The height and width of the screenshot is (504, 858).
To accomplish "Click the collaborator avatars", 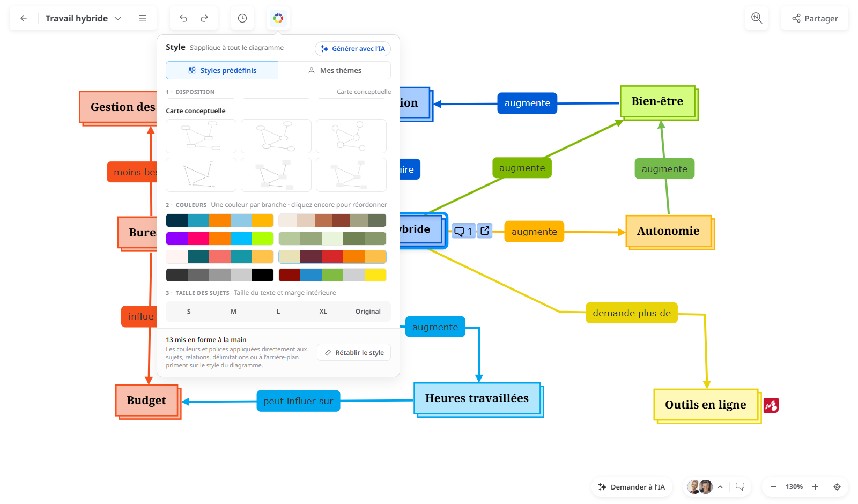I will [x=700, y=487].
